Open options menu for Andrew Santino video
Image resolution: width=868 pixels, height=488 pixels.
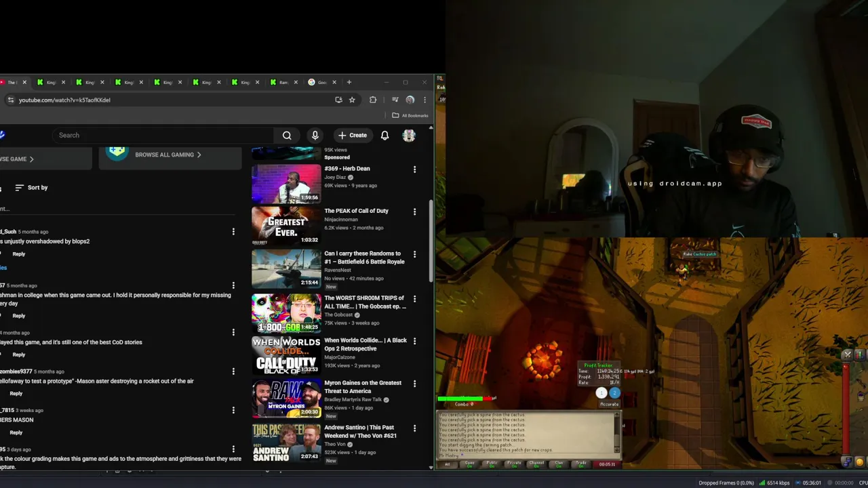tap(414, 428)
